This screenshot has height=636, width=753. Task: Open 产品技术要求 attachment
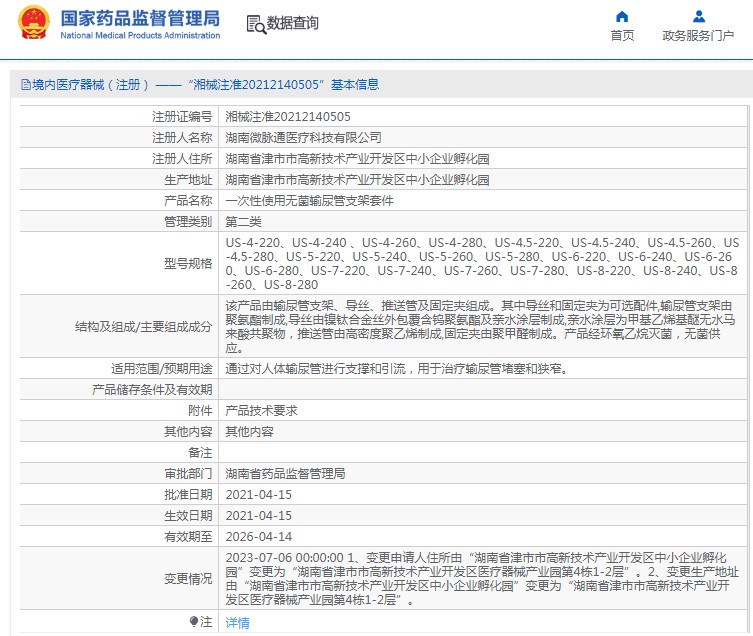262,411
